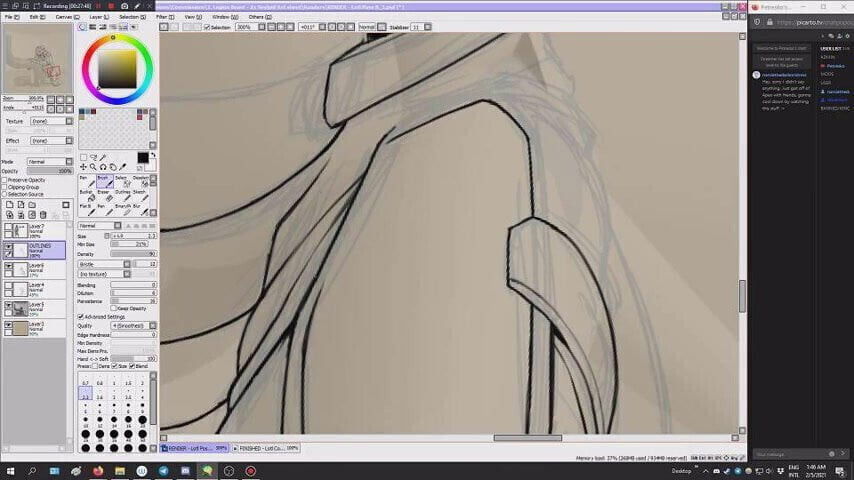Open the Bristle brush shape dropdown

(x=105, y=264)
